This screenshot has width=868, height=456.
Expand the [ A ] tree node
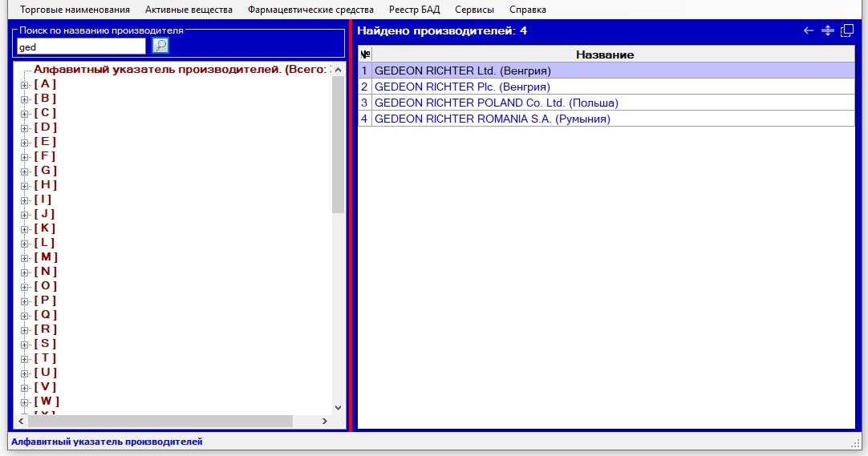24,84
